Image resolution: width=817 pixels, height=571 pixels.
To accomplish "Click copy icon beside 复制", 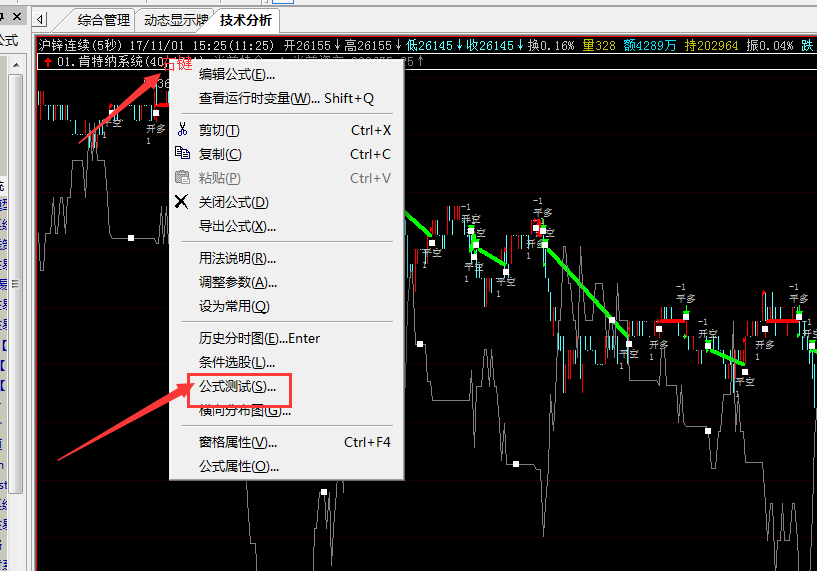I will pos(182,153).
